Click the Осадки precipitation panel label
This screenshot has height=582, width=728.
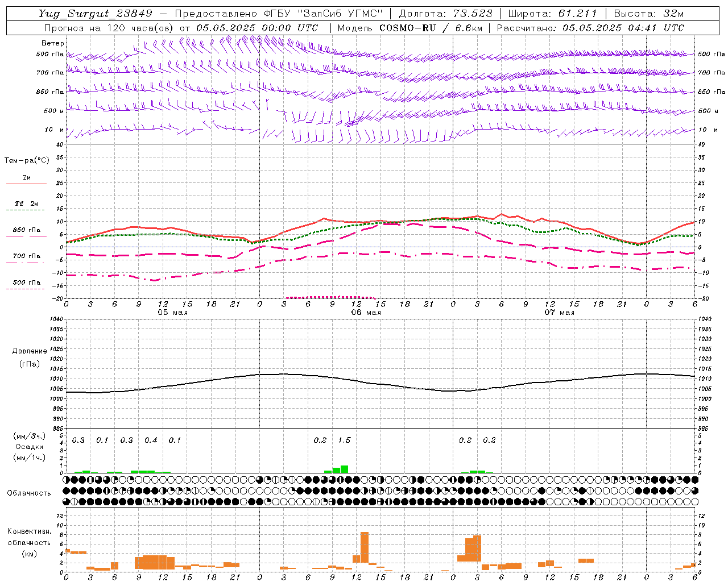pyautogui.click(x=29, y=447)
